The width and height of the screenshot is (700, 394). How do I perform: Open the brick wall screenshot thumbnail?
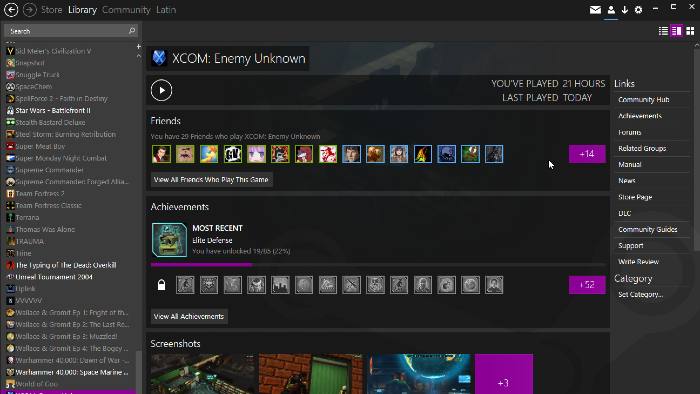click(311, 374)
